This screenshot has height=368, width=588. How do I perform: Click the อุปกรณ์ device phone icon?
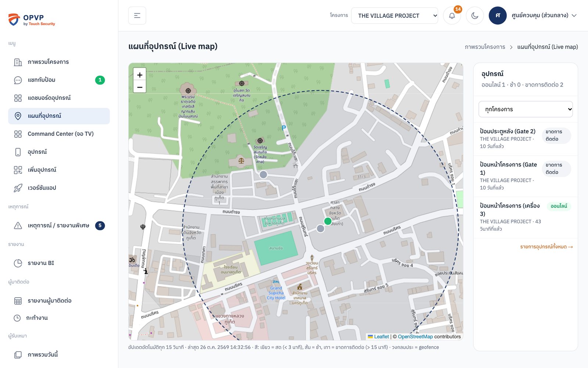pos(18,152)
